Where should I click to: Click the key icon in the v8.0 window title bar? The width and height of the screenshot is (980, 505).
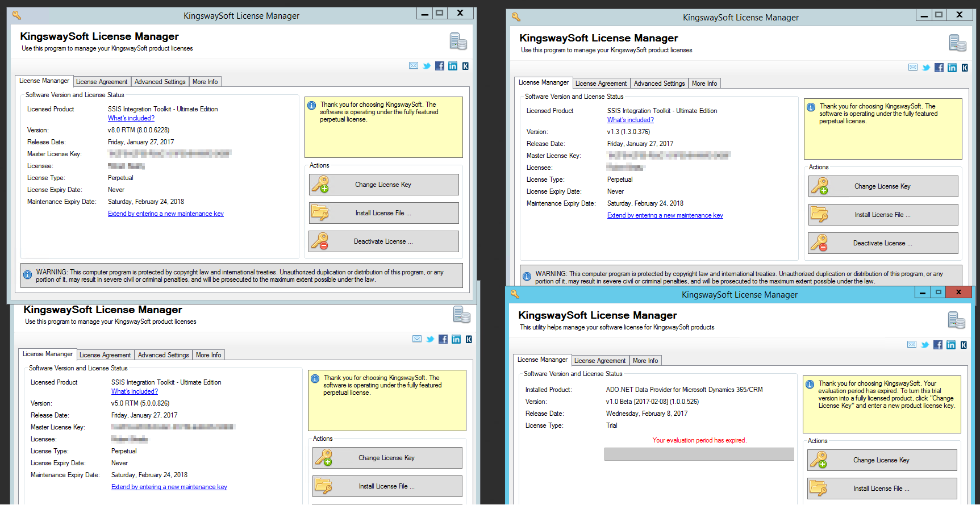click(x=17, y=15)
